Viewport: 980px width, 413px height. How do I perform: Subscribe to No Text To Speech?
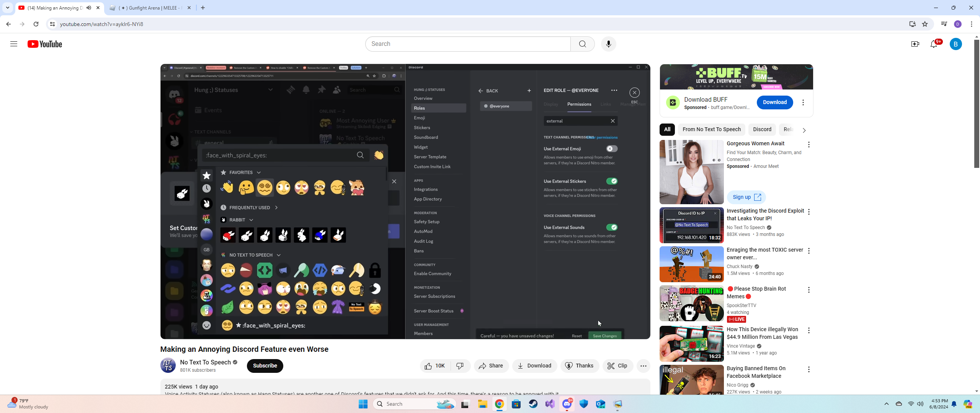click(x=265, y=366)
